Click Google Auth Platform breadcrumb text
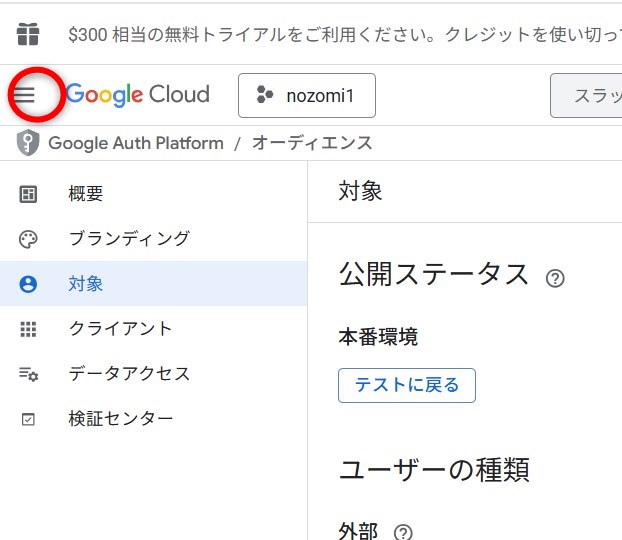The width and height of the screenshot is (622, 540). pos(136,143)
